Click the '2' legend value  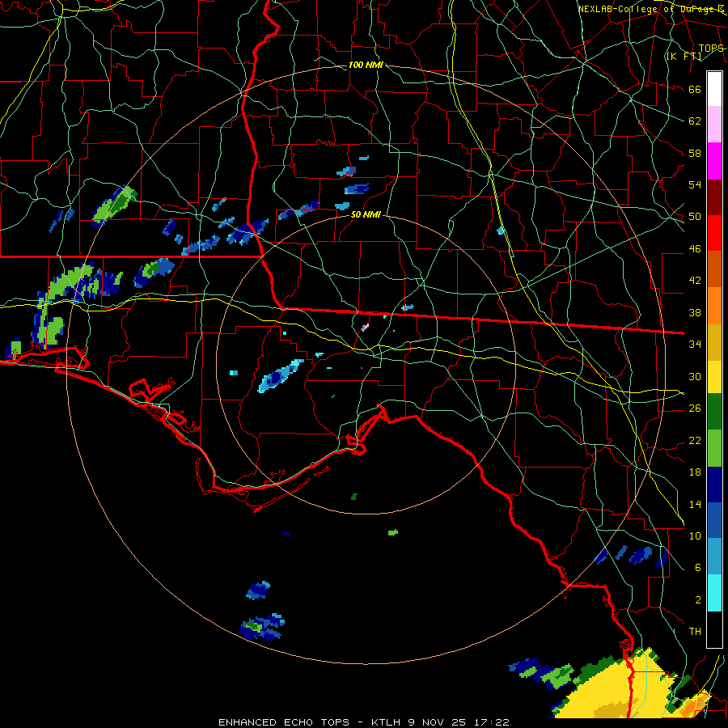697,600
